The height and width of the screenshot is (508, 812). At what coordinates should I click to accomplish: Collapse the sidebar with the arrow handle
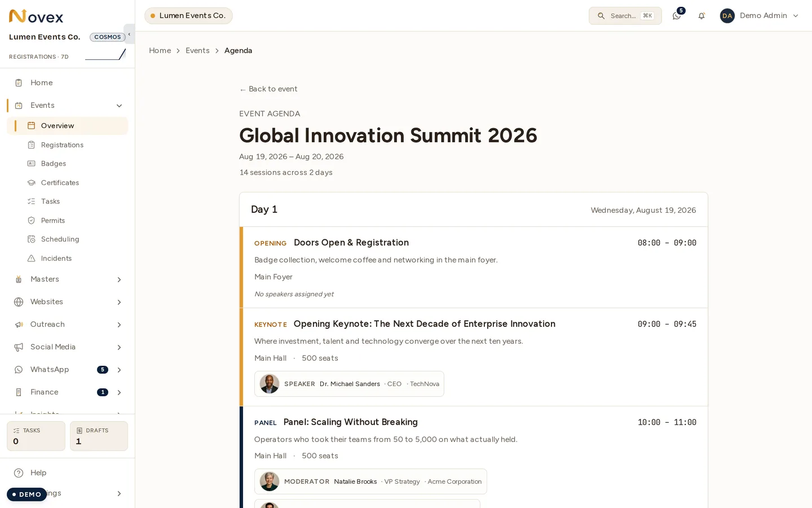(129, 34)
